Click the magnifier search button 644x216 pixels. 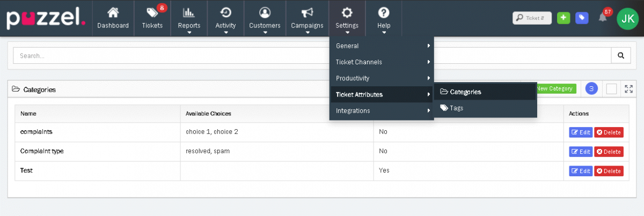pos(620,55)
